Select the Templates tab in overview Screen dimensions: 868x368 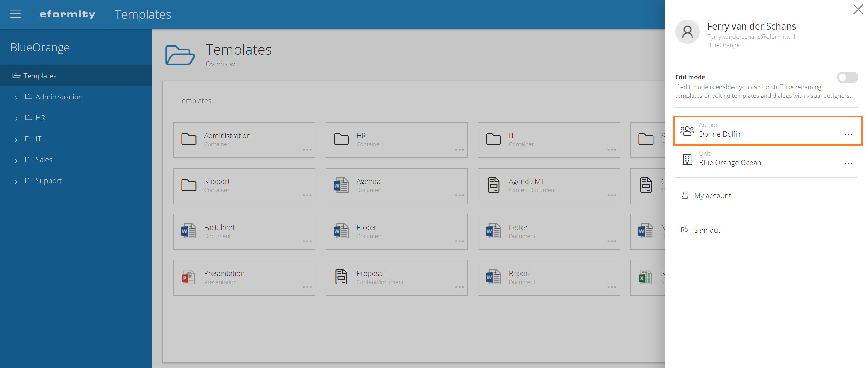195,101
